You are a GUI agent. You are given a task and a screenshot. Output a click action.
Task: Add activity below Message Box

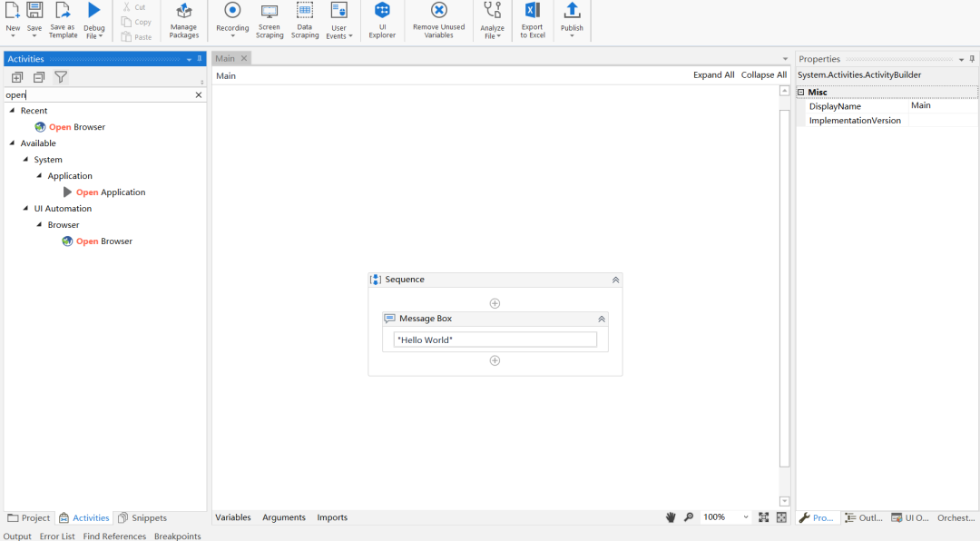495,361
